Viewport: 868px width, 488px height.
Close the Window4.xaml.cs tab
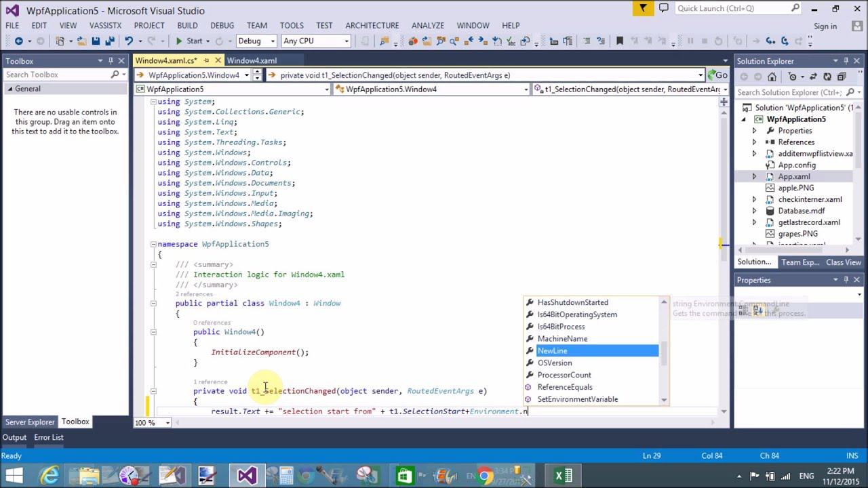[218, 60]
